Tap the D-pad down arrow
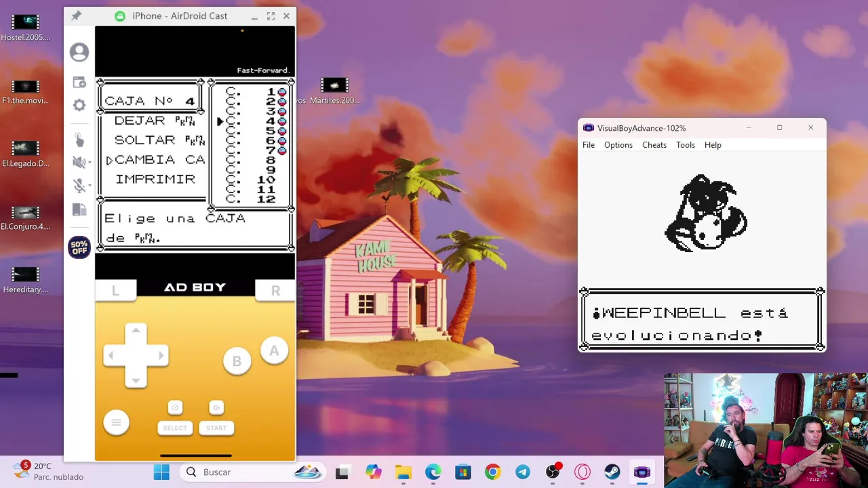The image size is (868, 488). (136, 380)
